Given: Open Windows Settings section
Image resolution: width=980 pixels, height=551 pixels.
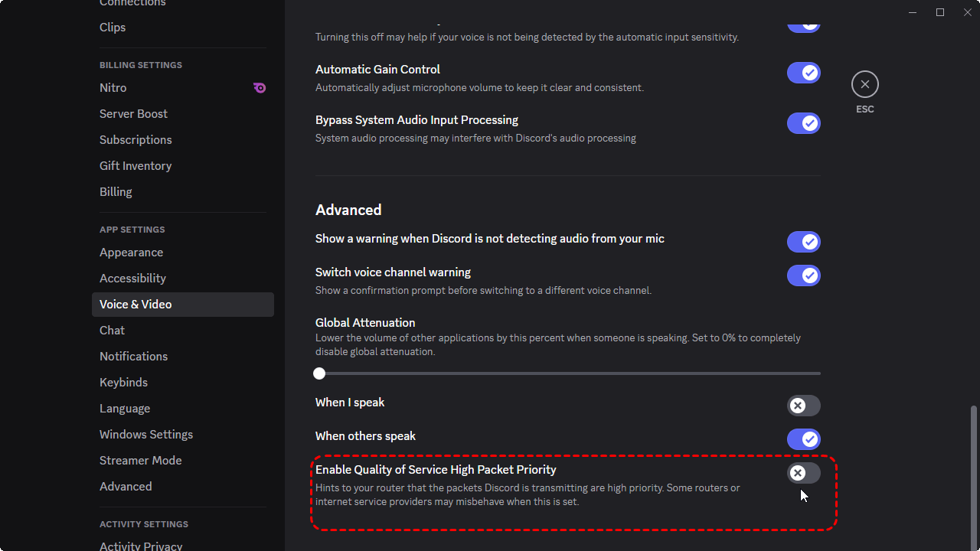Looking at the screenshot, I should [145, 435].
